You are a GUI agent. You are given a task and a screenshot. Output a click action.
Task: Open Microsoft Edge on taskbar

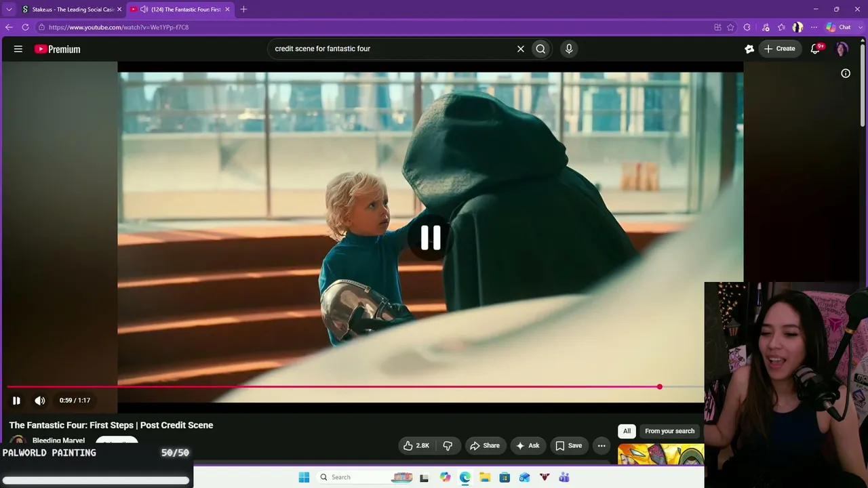click(x=465, y=477)
